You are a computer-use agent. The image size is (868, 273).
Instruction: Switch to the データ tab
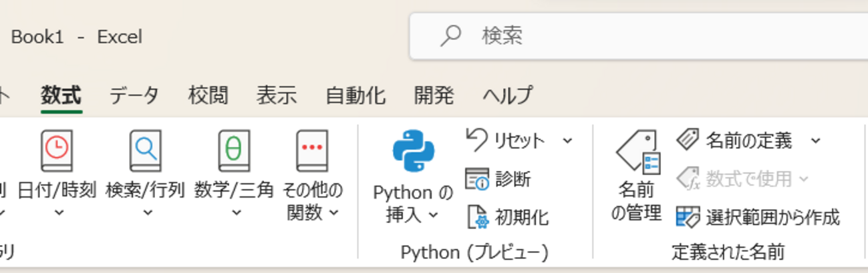coord(134,95)
